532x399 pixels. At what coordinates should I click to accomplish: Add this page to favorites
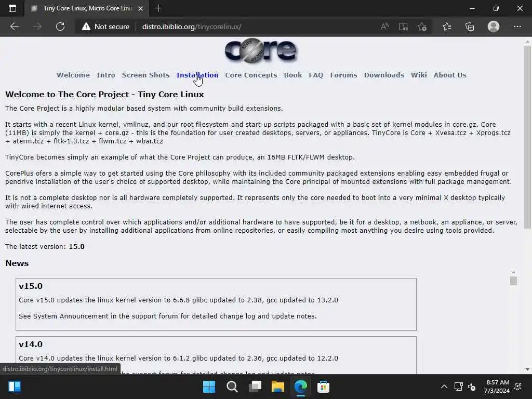point(422,26)
